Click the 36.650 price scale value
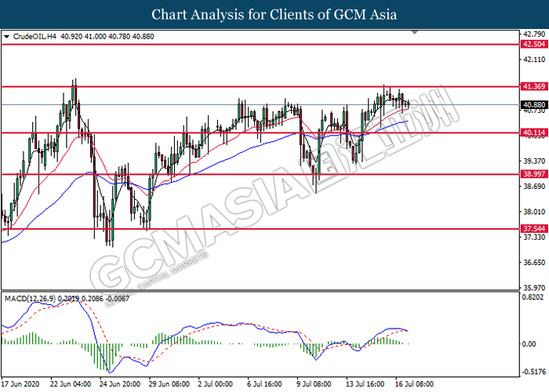 (x=534, y=263)
